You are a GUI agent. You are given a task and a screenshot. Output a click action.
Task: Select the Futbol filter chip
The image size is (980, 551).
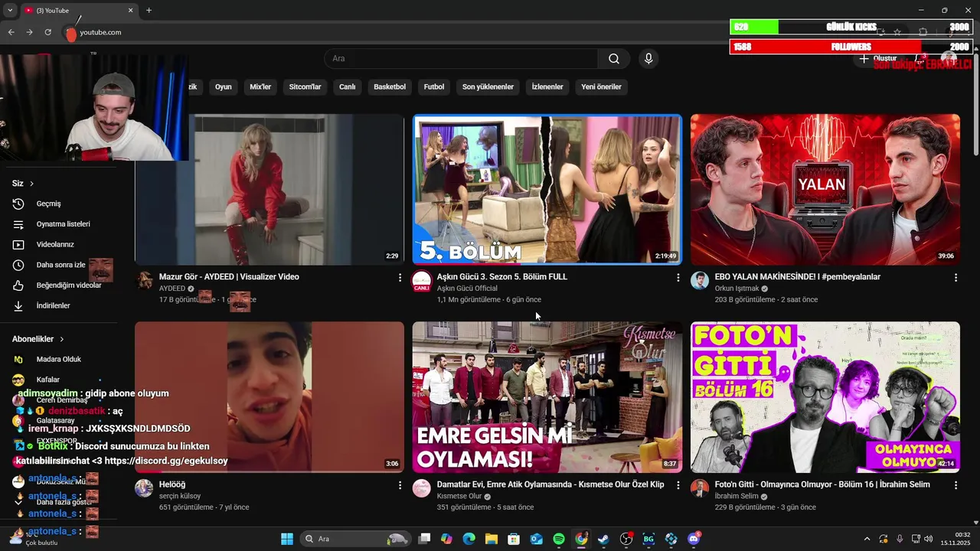click(434, 86)
